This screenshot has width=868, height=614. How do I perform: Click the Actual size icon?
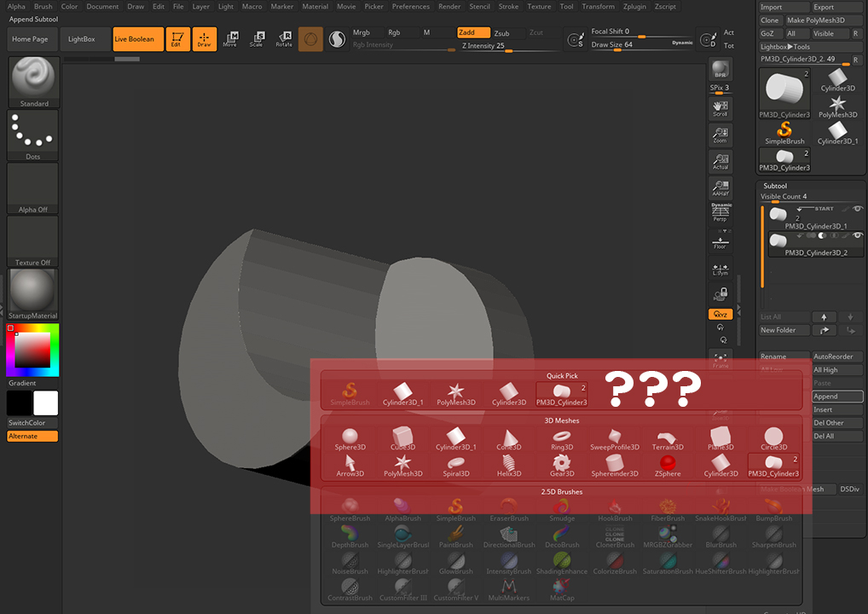[x=720, y=161]
